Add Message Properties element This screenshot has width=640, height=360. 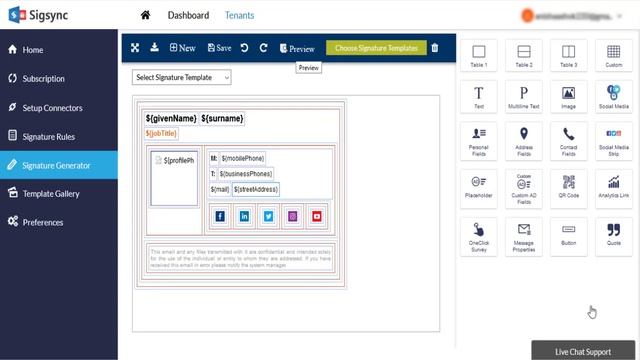[x=524, y=237]
